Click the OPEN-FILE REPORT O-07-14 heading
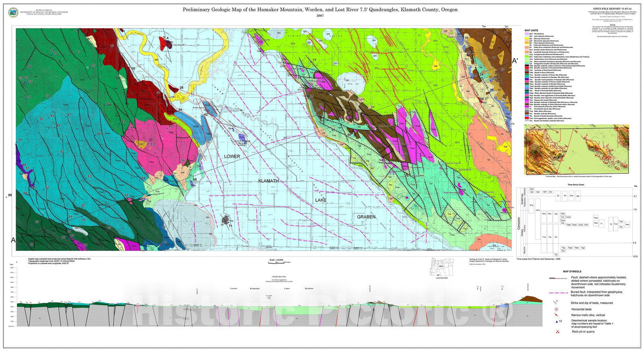This screenshot has width=644, height=351. [613, 8]
